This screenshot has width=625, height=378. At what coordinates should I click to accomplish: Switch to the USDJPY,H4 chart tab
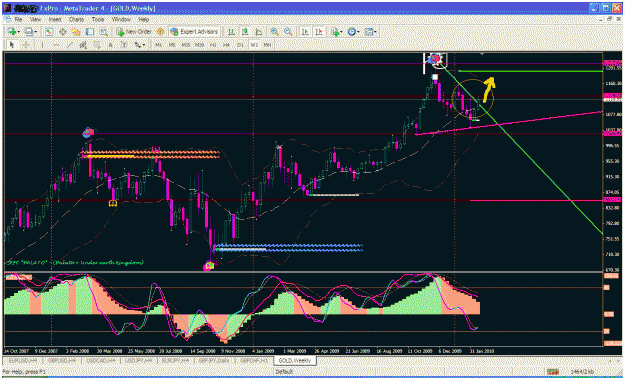click(138, 361)
